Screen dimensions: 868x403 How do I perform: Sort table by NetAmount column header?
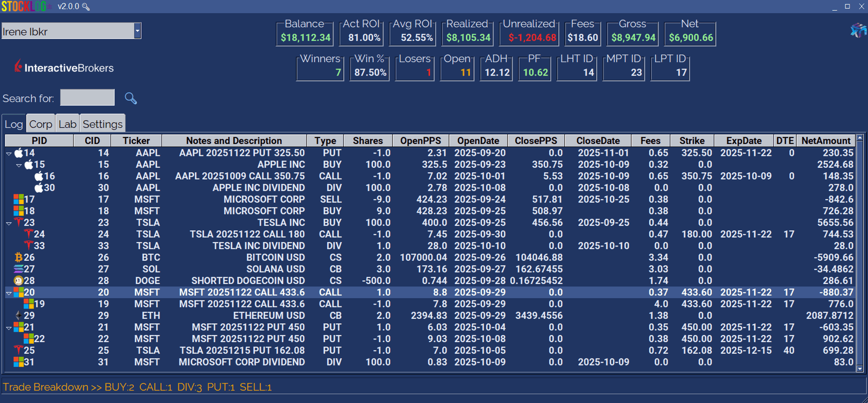tap(826, 141)
